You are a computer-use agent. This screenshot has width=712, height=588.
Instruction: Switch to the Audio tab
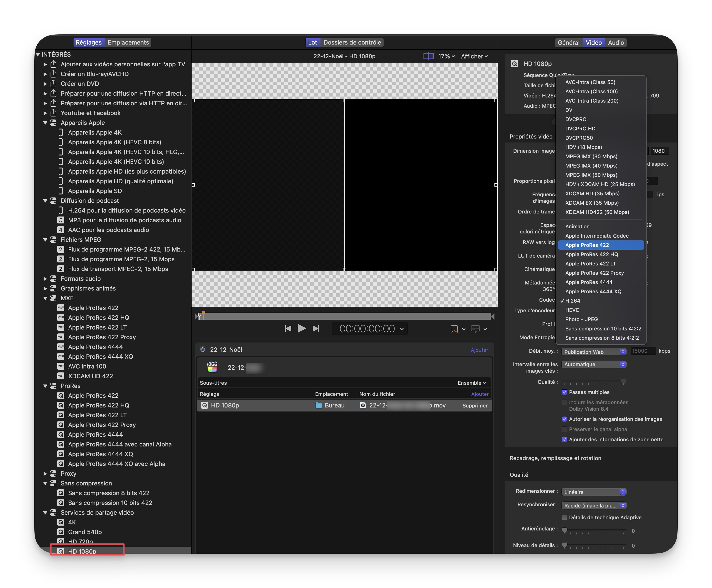[616, 43]
